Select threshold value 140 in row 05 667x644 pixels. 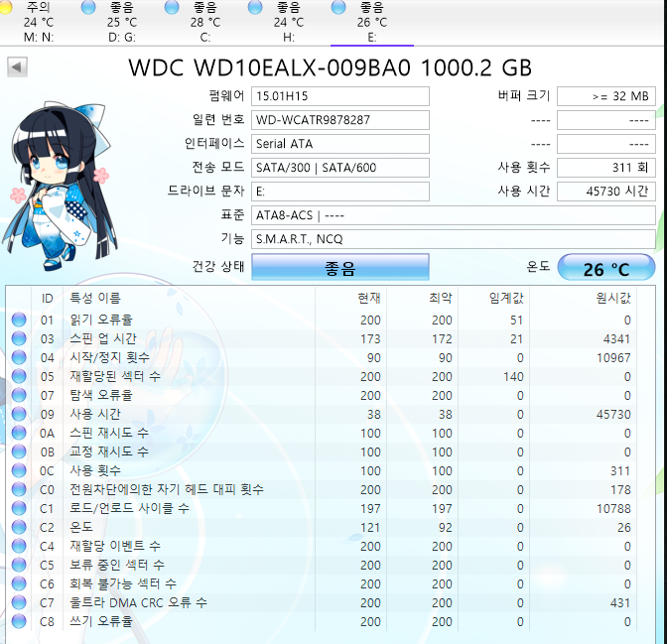click(x=513, y=377)
